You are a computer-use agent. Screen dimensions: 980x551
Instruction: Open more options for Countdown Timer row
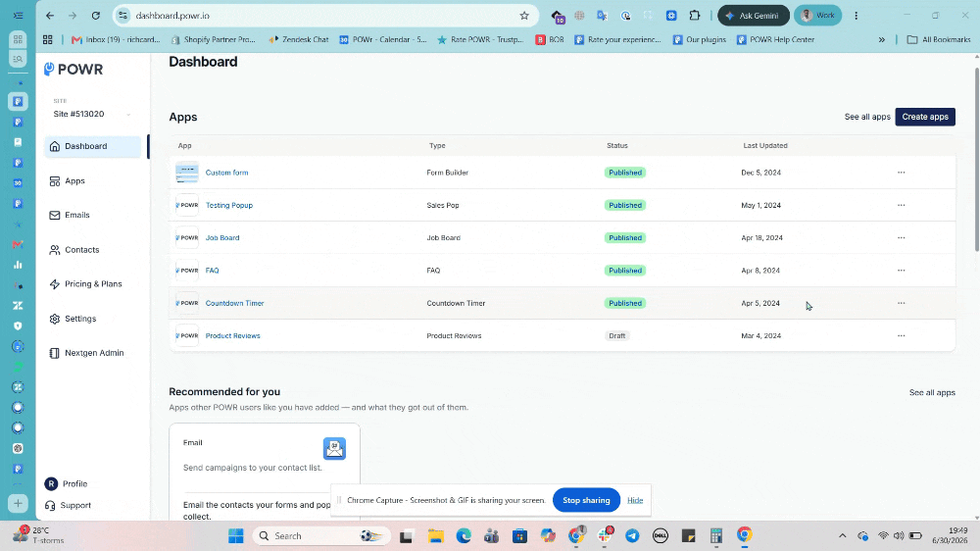901,303
